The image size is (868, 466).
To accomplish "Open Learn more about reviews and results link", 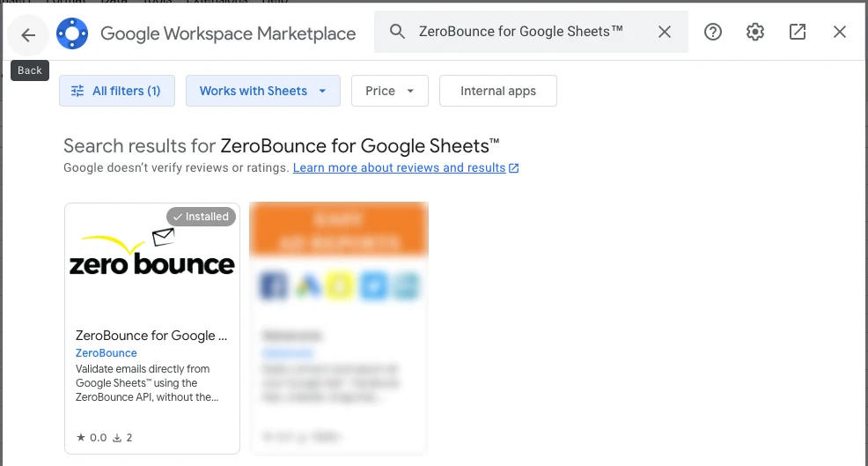I will (x=406, y=168).
